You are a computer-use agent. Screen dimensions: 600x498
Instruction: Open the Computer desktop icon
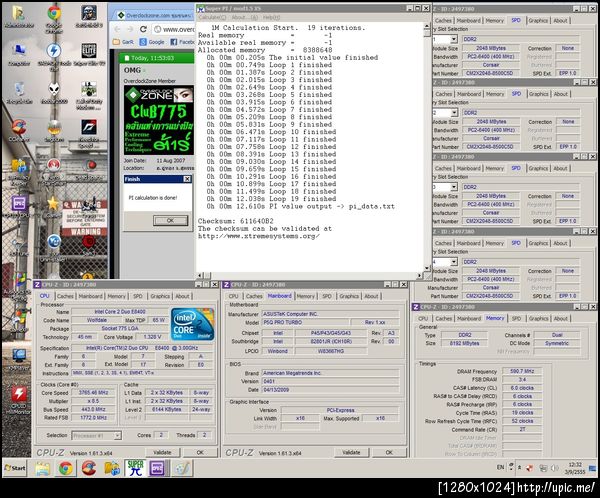pyautogui.click(x=19, y=52)
